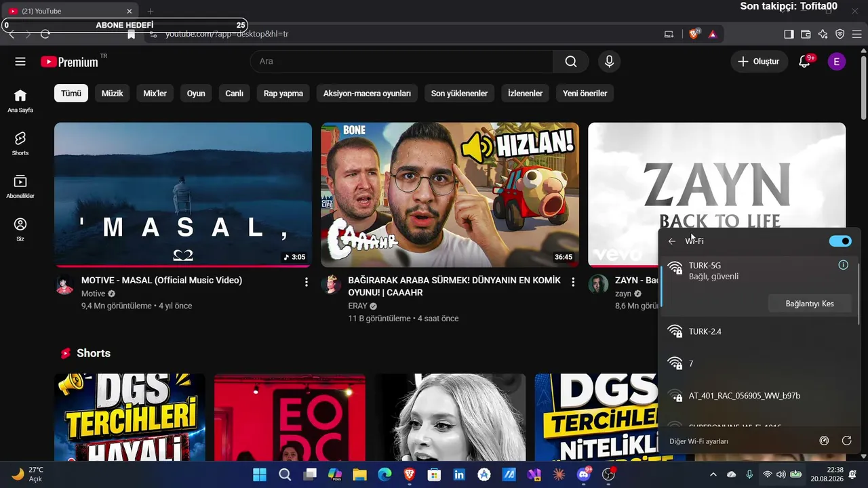Open Brave Shields lion icon
The width and height of the screenshot is (868, 488).
694,34
